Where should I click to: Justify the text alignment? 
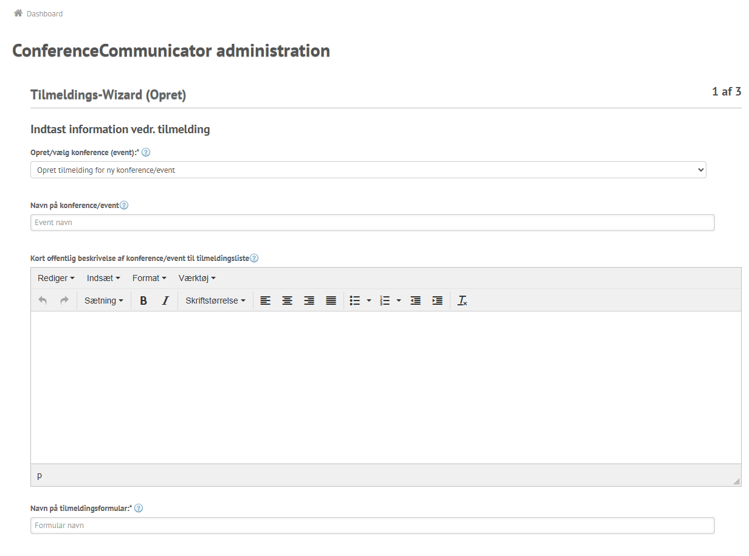(330, 300)
